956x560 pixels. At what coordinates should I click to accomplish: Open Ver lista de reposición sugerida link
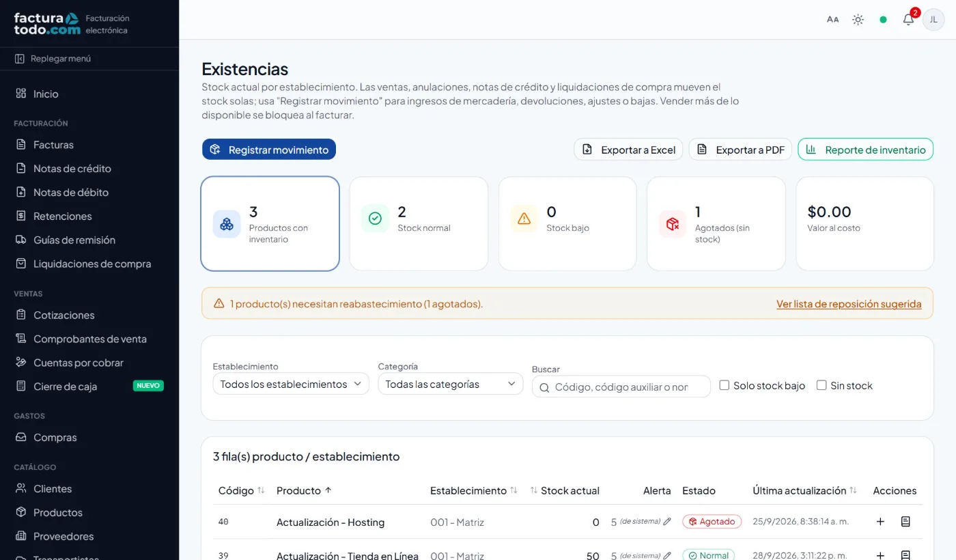[x=849, y=304]
